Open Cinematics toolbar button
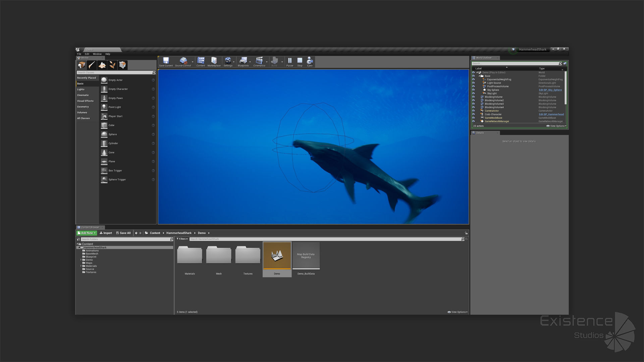Viewport: 644px width, 362px height. (x=259, y=62)
